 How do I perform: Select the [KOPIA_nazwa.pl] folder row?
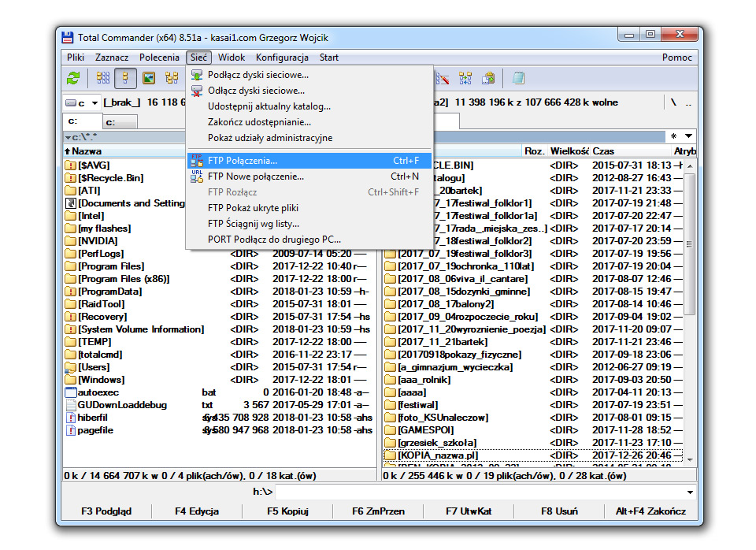click(x=533, y=455)
